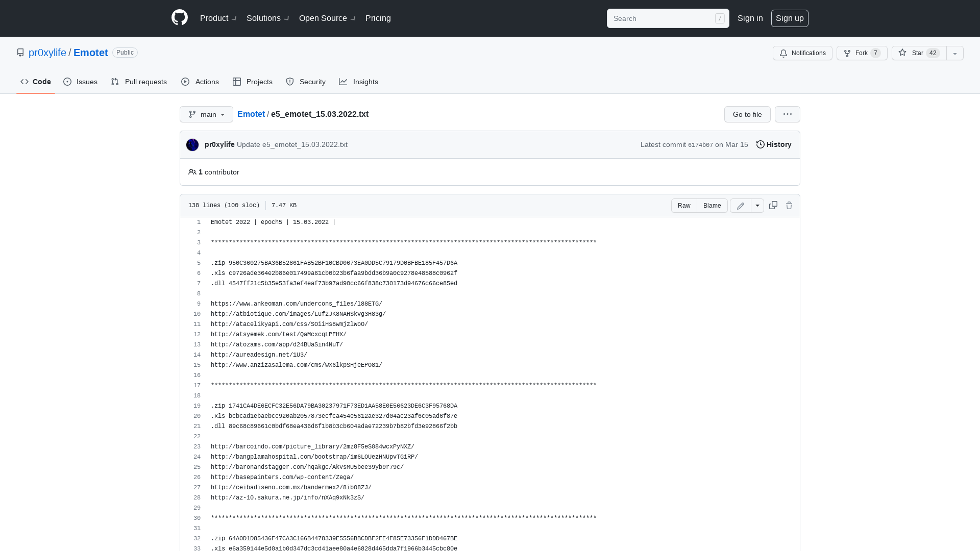Click the .dll 4547ff21 hash line
The image size is (980, 551).
(334, 284)
